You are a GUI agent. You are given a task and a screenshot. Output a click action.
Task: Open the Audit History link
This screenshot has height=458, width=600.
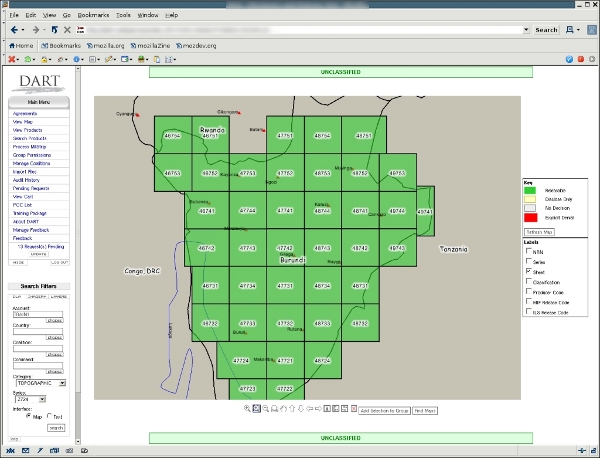point(26,180)
